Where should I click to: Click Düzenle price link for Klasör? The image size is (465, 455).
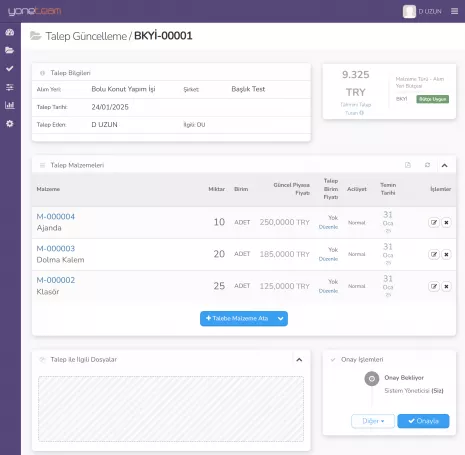tap(328, 291)
